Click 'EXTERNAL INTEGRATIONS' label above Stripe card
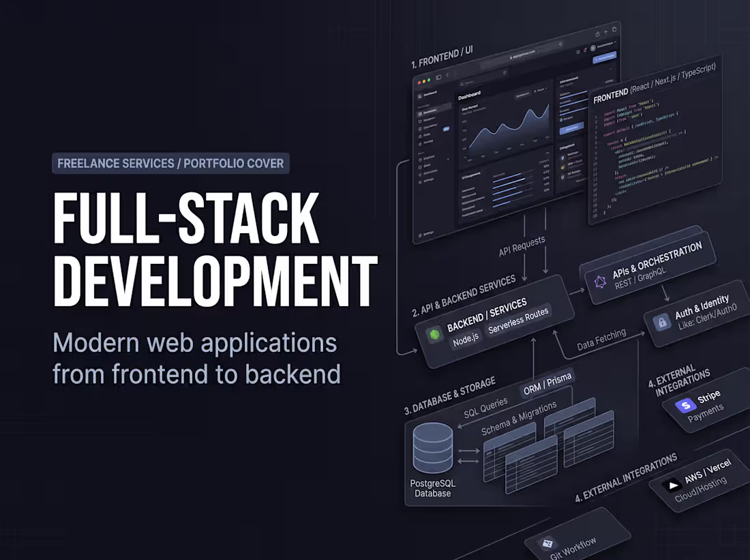Screen dimensions: 750x560 pyautogui.click(x=678, y=381)
